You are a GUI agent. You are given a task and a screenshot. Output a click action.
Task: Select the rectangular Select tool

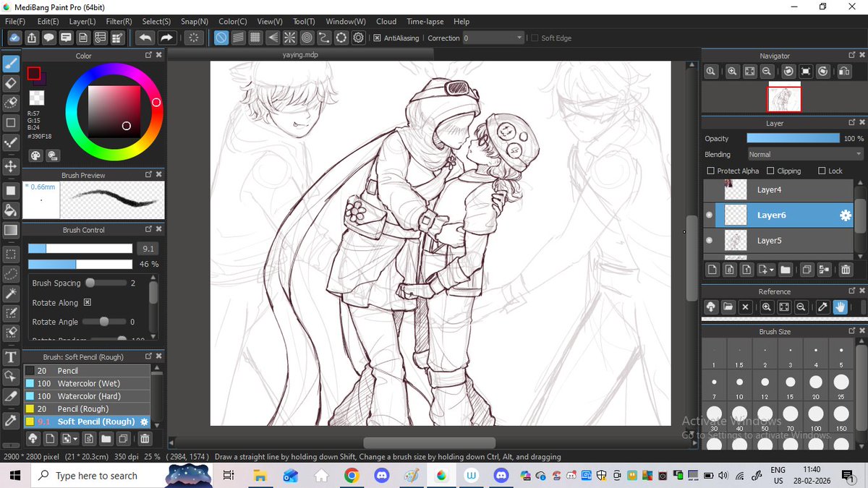(11, 254)
